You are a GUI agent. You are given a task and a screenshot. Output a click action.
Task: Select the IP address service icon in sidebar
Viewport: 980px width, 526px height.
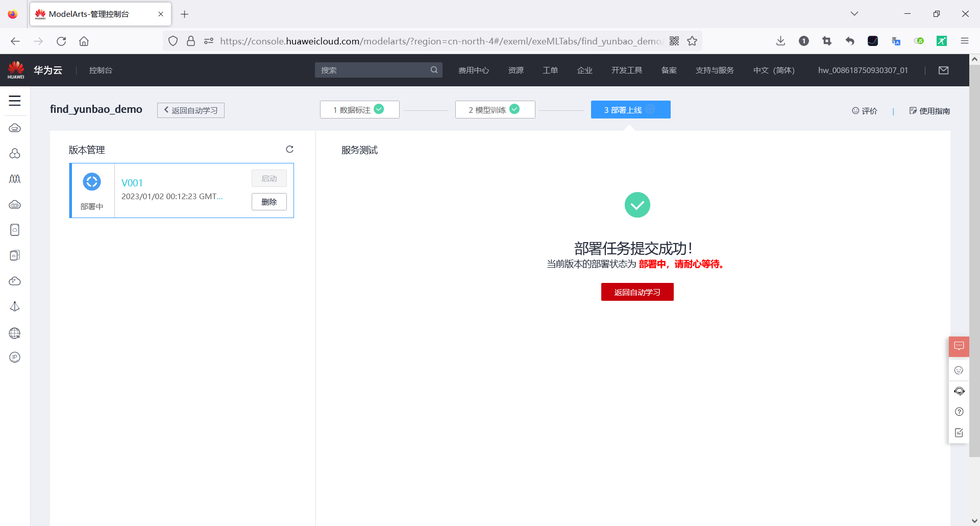click(x=15, y=357)
